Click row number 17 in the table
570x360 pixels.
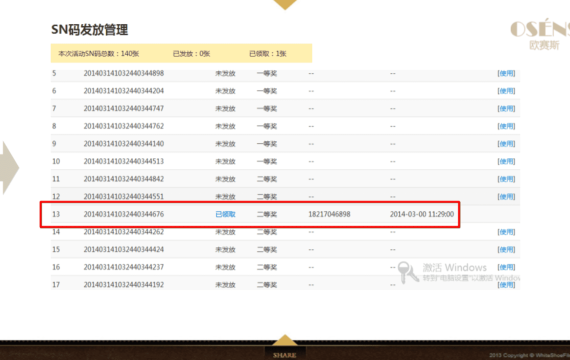tap(56, 285)
